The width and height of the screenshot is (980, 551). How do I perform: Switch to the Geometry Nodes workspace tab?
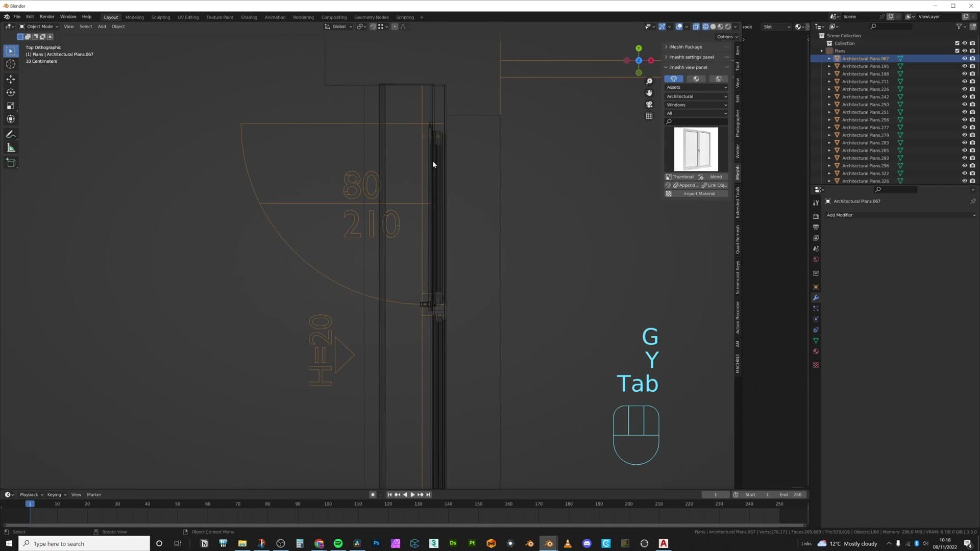pos(371,17)
